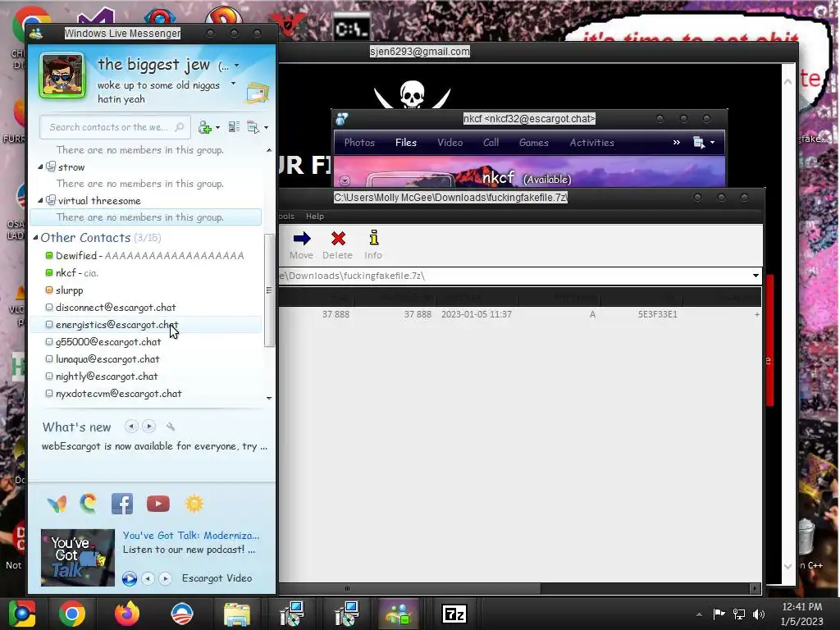Viewport: 840px width, 630px height.
Task: Select nightly@escargot.chat contact
Action: click(x=145, y=376)
